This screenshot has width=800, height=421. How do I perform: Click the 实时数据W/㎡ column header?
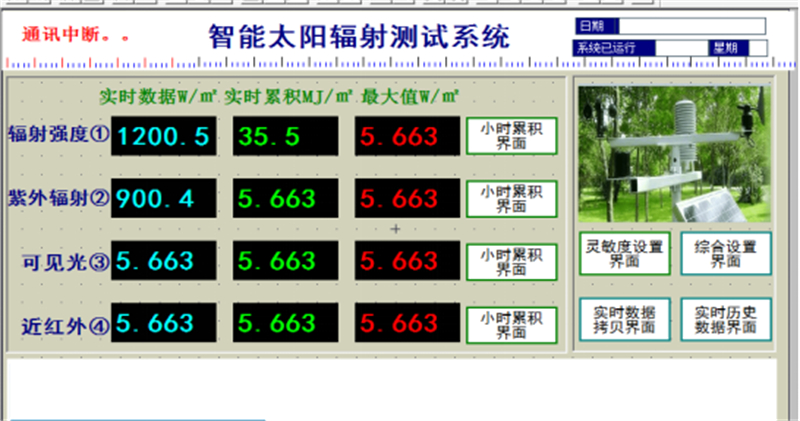pyautogui.click(x=158, y=96)
